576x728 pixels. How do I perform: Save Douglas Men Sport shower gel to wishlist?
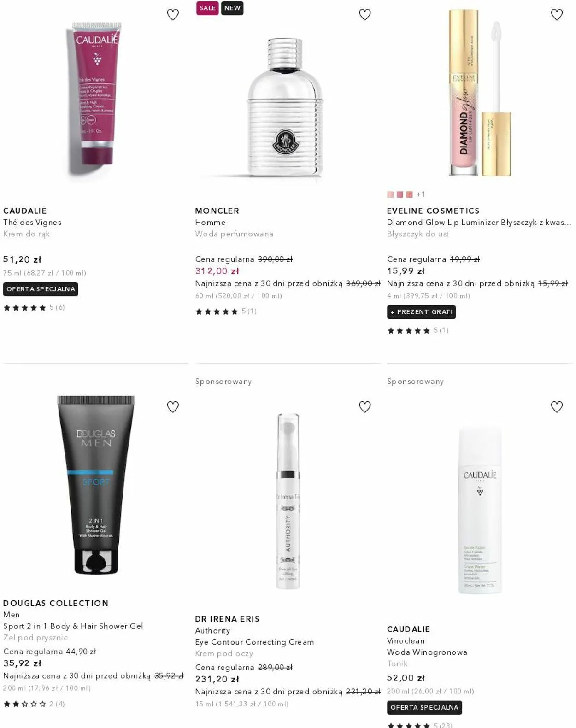[x=173, y=407]
